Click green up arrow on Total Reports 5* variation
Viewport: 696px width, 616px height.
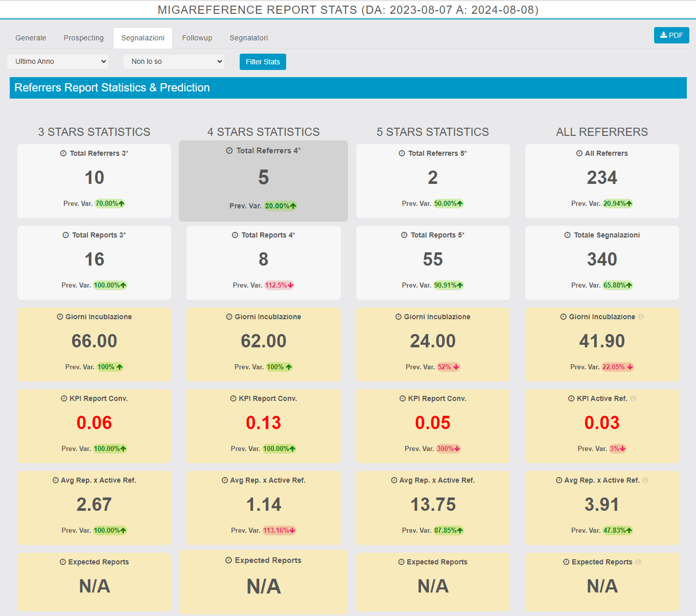(460, 286)
